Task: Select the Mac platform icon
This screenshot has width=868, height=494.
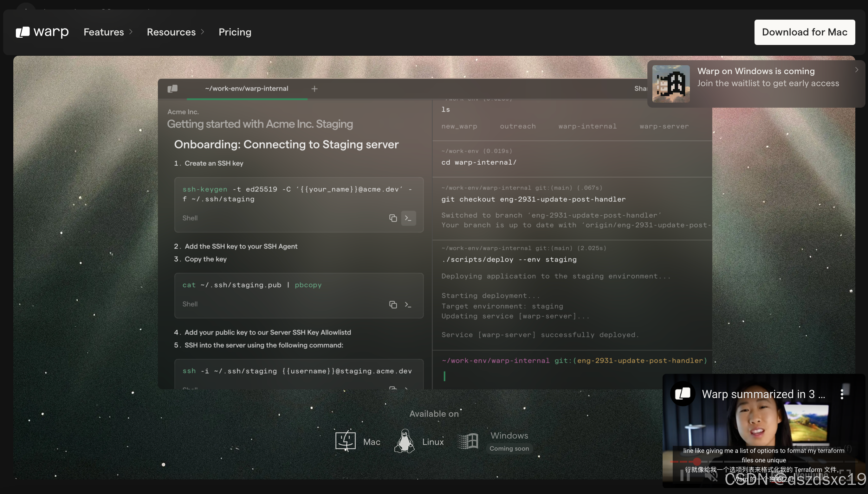Action: 345,441
